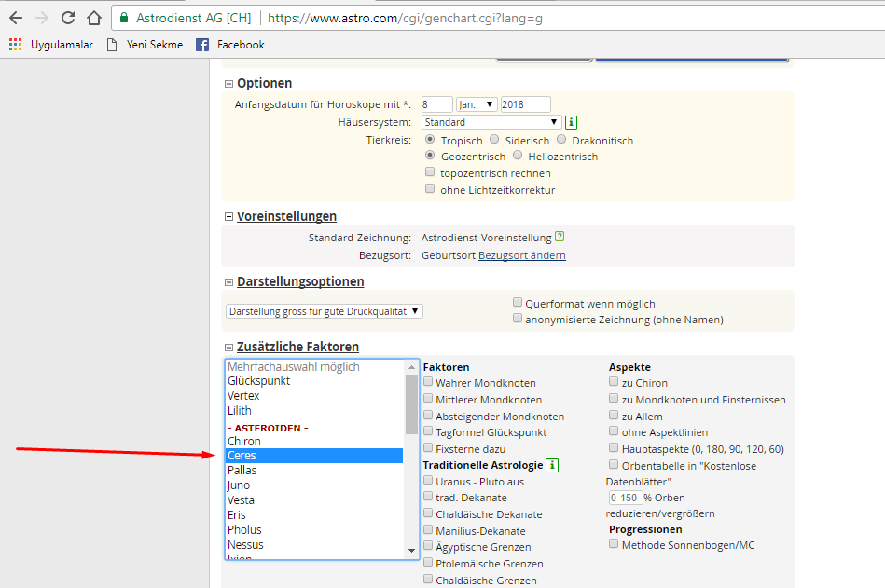Enable topozentrisch rechnen checkbox

(430, 172)
